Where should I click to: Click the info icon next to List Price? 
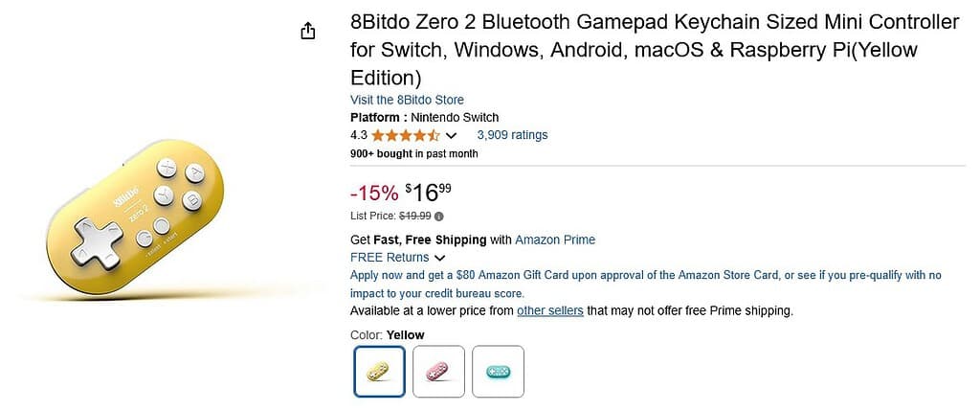pyautogui.click(x=439, y=216)
